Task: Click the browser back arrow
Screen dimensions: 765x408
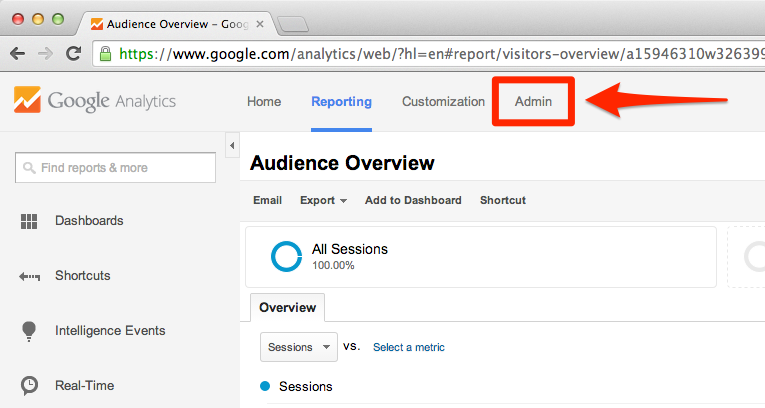Action: 19,54
